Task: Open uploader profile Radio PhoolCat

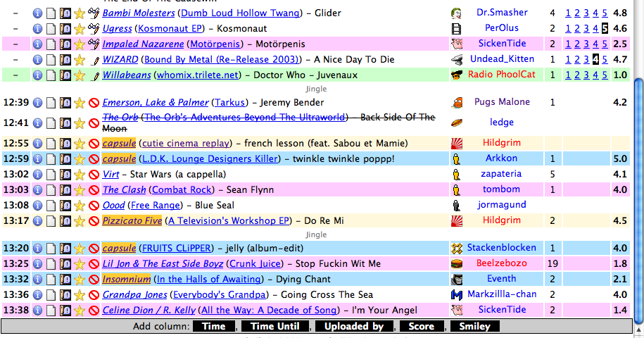Action: coord(502,75)
